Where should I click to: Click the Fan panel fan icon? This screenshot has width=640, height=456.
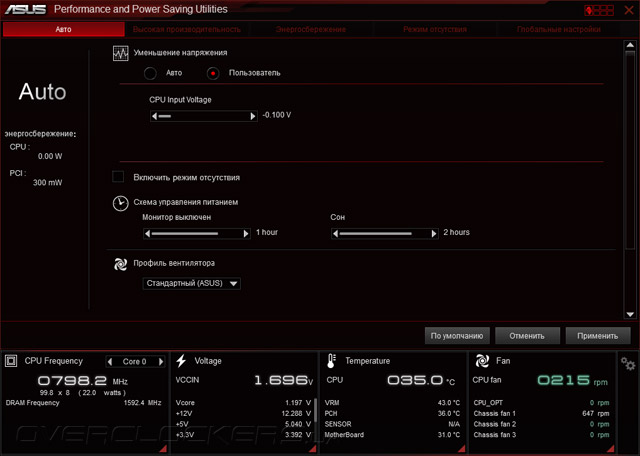[482, 361]
